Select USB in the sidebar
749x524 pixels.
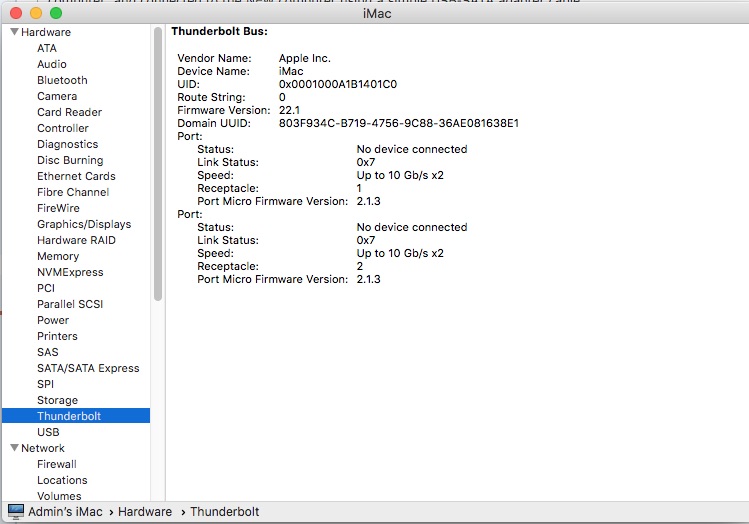[x=48, y=432]
